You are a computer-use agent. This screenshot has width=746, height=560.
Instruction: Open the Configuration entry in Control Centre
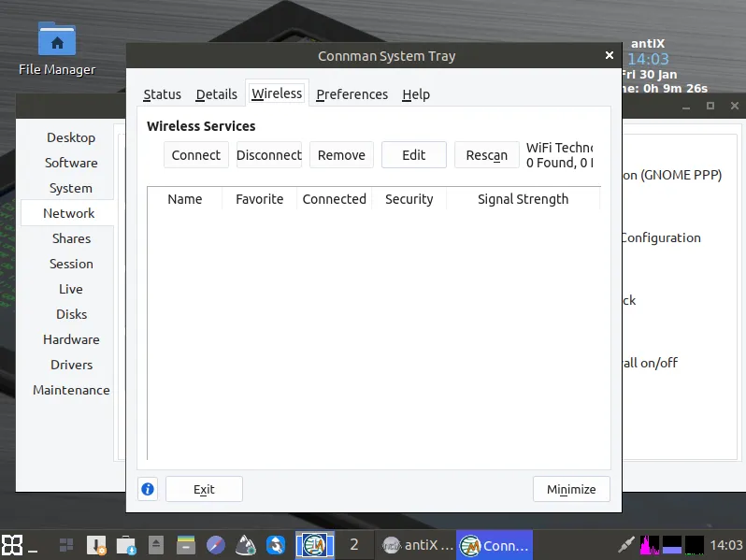[x=661, y=237]
